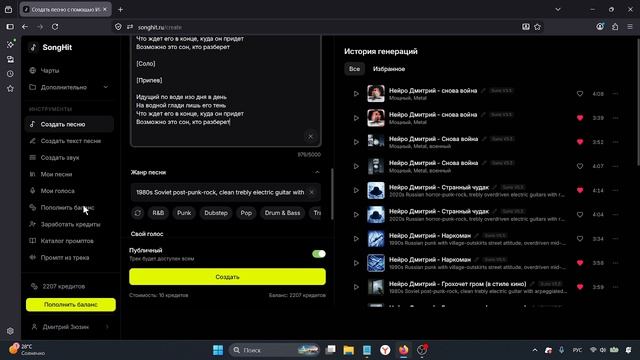Image resolution: width=640 pixels, height=360 pixels.
Task: Play Наркоман track lasting 3:34
Action: point(356,239)
